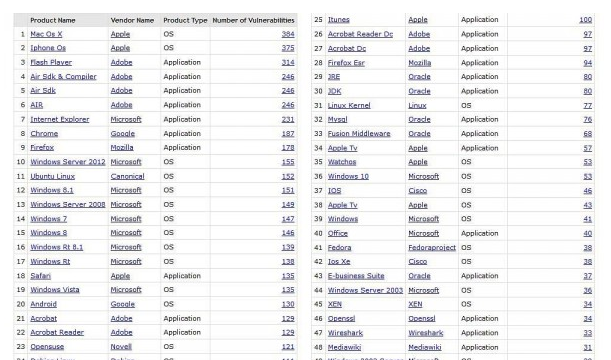The image size is (611, 360).
Task: Click the Google vendor link beside Chrome
Action: pyautogui.click(x=123, y=134)
